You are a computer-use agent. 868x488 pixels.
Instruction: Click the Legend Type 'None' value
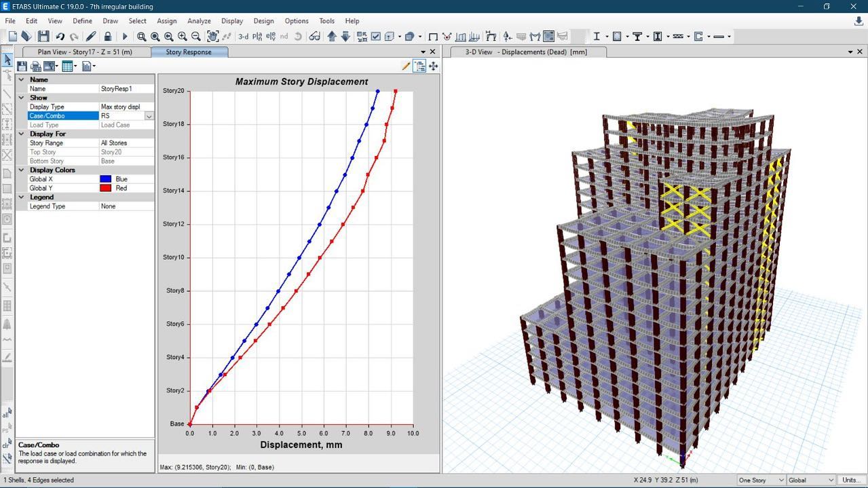pos(127,206)
